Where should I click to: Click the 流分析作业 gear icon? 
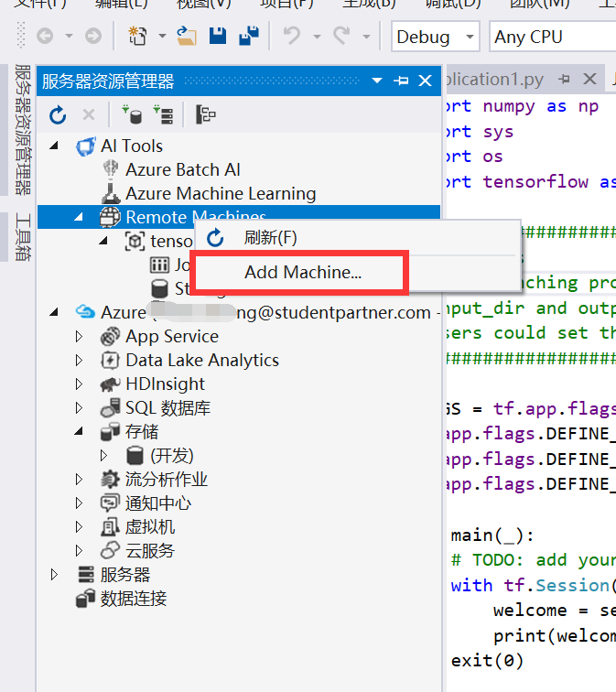point(110,480)
